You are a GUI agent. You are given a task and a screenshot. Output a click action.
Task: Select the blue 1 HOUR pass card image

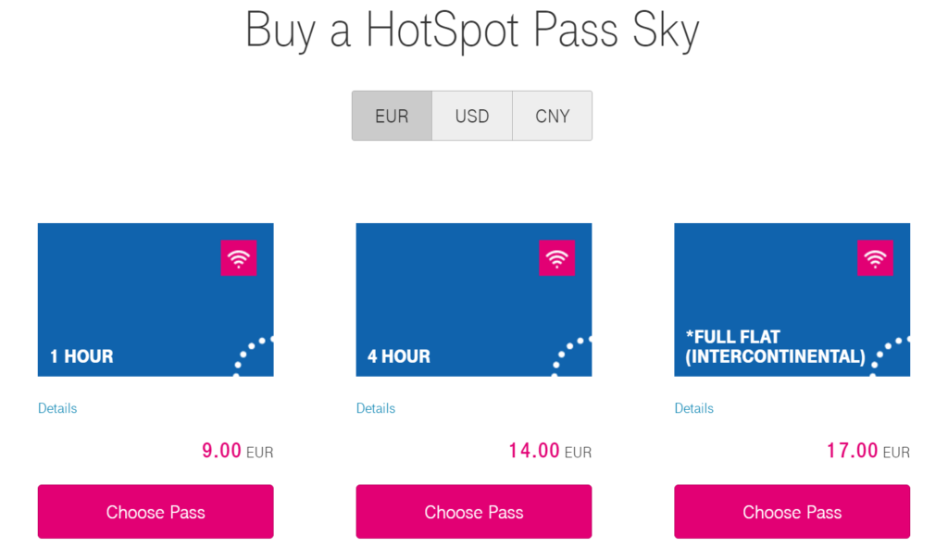pyautogui.click(x=156, y=299)
